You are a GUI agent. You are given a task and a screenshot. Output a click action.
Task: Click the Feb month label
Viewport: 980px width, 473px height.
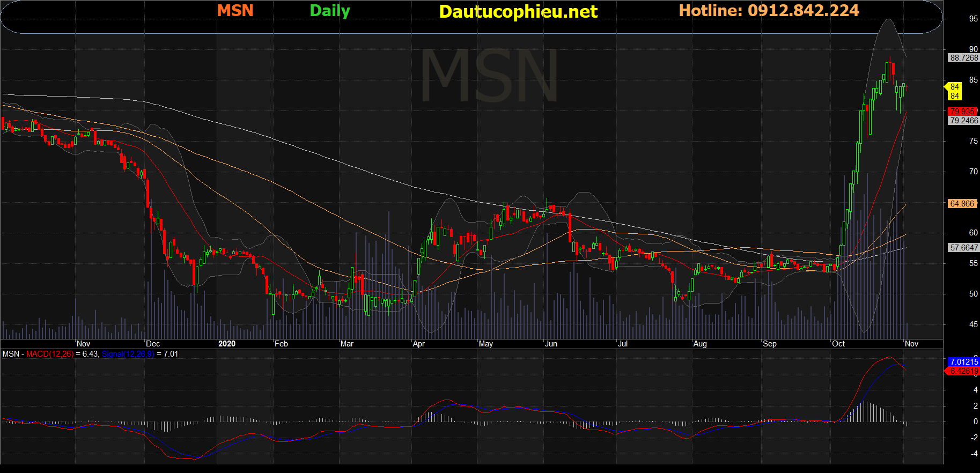(281, 344)
